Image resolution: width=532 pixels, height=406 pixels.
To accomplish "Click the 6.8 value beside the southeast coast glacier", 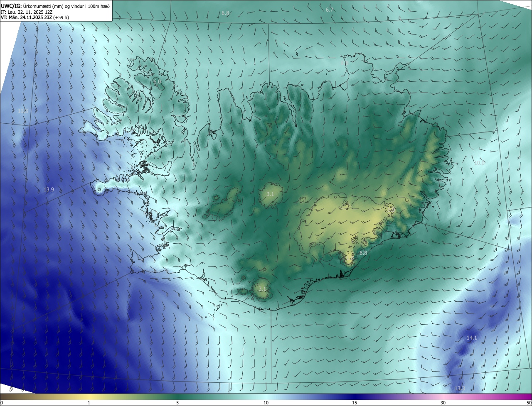I will pyautogui.click(x=363, y=253).
